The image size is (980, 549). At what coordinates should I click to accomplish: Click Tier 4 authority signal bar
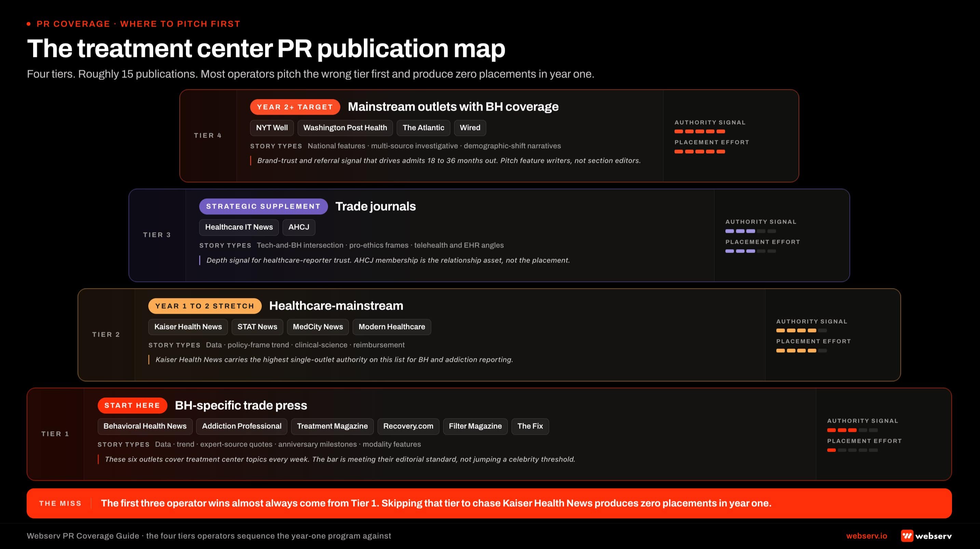699,131
